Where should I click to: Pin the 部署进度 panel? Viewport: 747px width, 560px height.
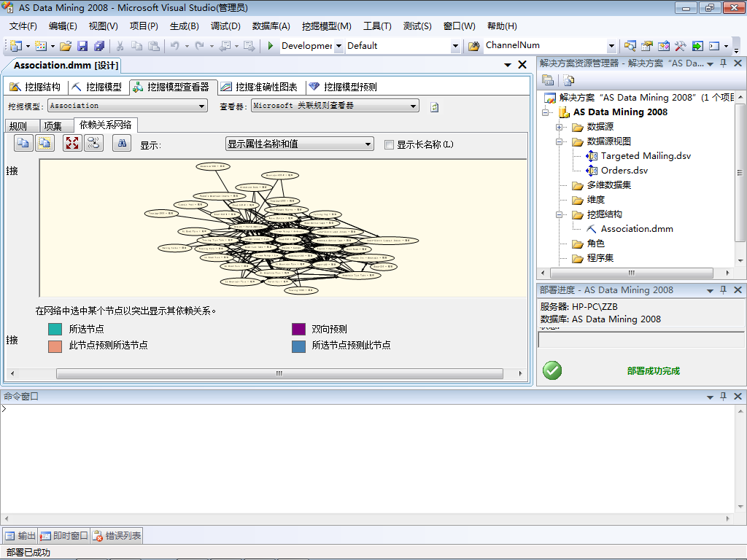pyautogui.click(x=723, y=289)
